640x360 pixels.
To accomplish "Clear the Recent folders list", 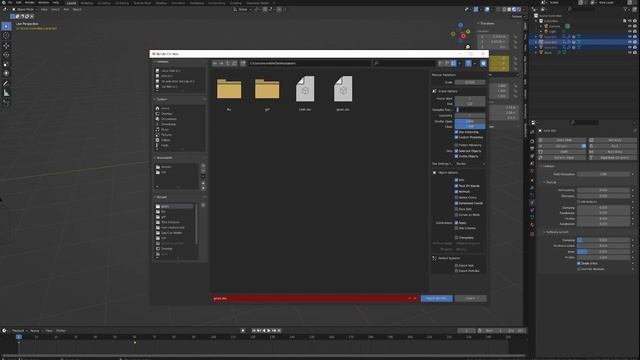I will pyautogui.click(x=203, y=205).
